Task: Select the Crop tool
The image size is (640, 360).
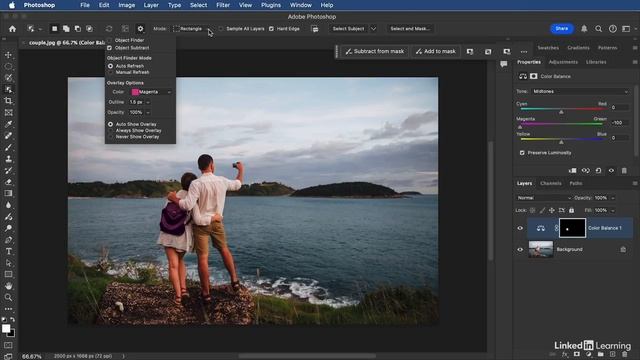Action: pyautogui.click(x=8, y=100)
